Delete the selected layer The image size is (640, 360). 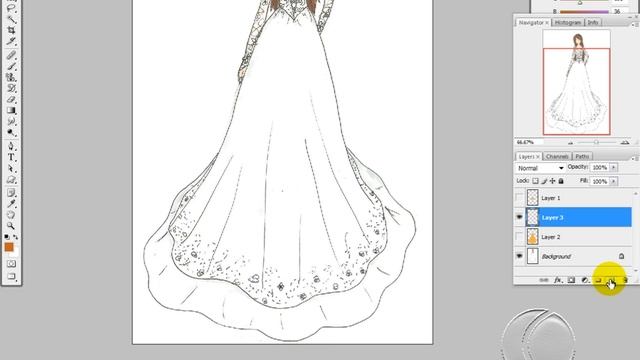tap(625, 280)
